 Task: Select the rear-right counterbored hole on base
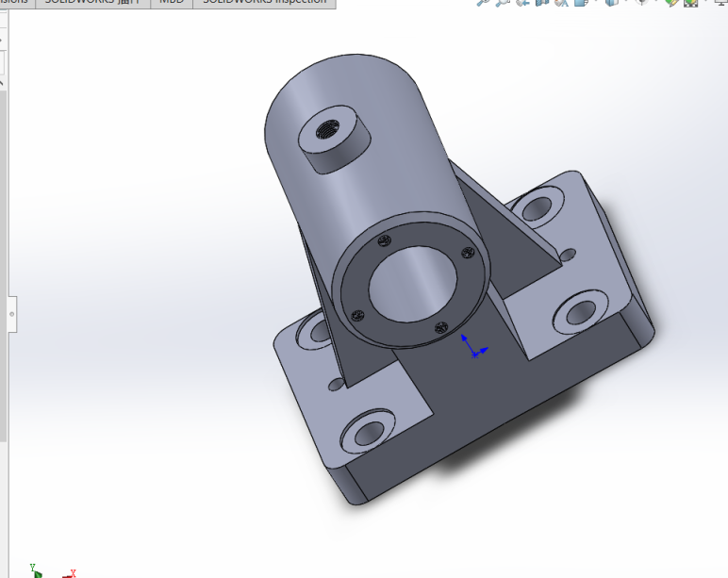tap(538, 208)
